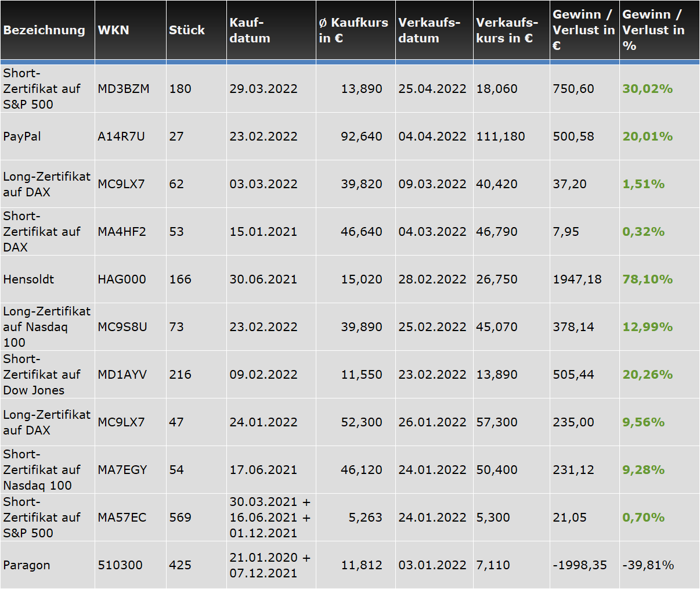Select the 30,02% gain value

coord(647,89)
